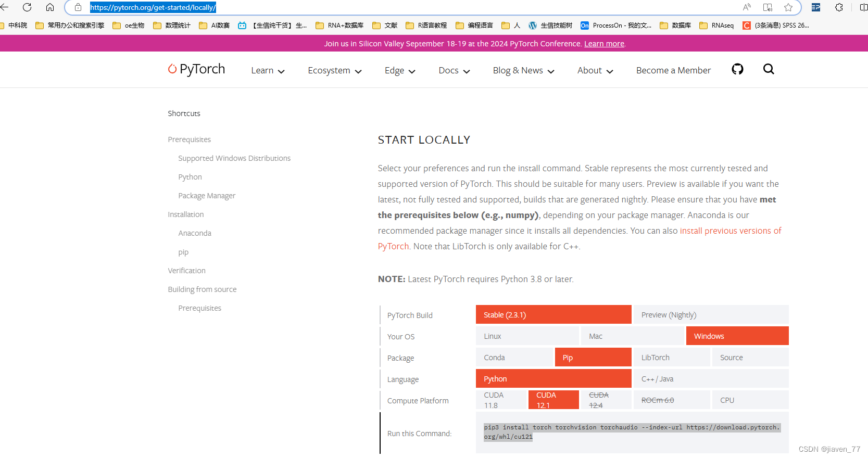868x458 pixels.
Task: Choose Mac as your OS
Action: click(x=633, y=336)
